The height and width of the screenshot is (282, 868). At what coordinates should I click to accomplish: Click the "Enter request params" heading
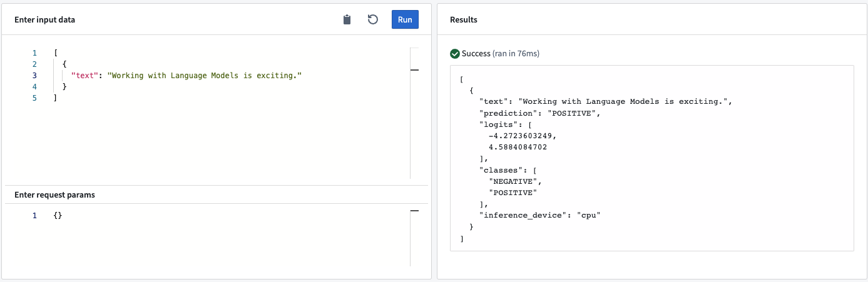(x=54, y=194)
